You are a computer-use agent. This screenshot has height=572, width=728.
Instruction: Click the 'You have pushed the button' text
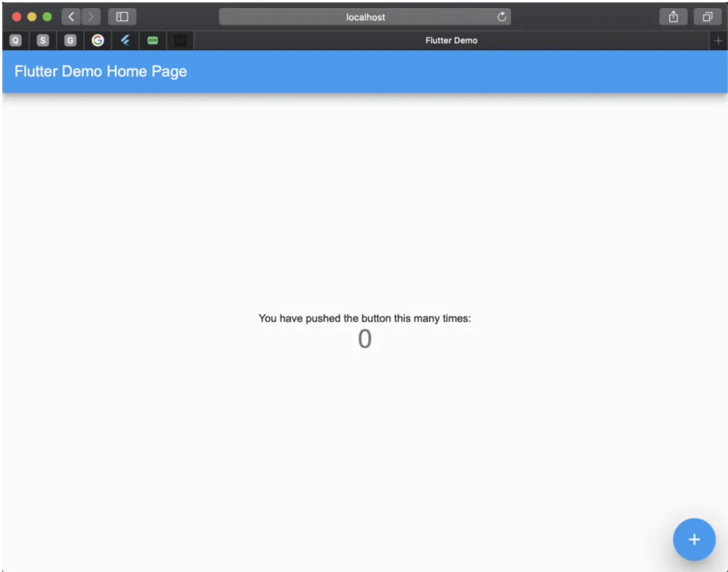click(365, 318)
